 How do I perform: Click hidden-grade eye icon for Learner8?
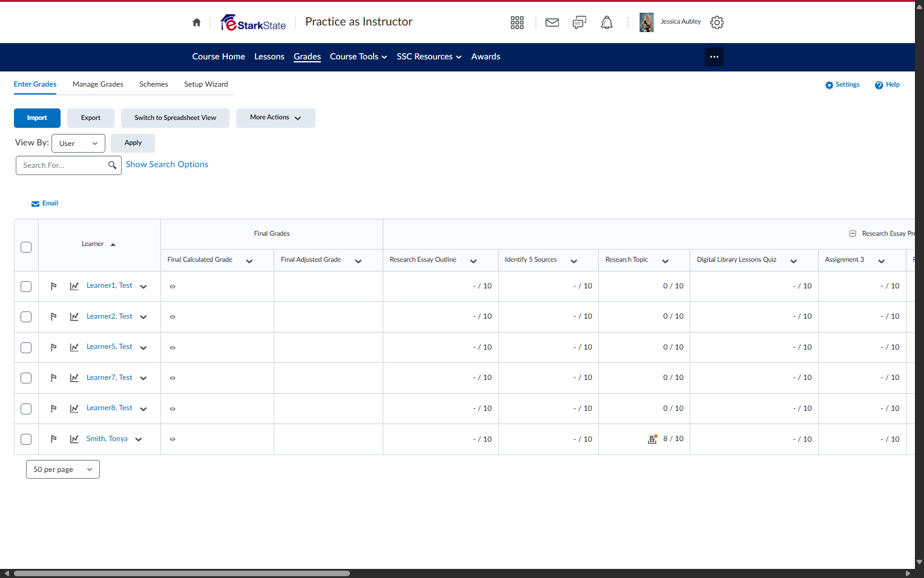point(173,408)
